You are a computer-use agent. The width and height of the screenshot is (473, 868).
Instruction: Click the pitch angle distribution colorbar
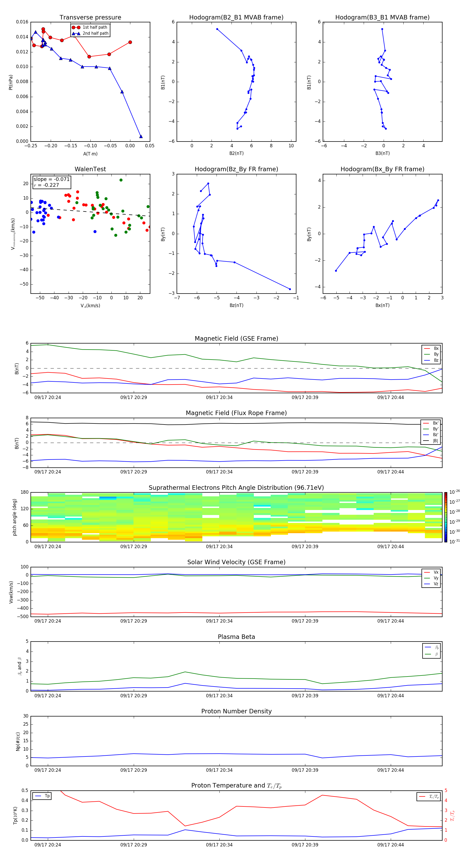(446, 517)
